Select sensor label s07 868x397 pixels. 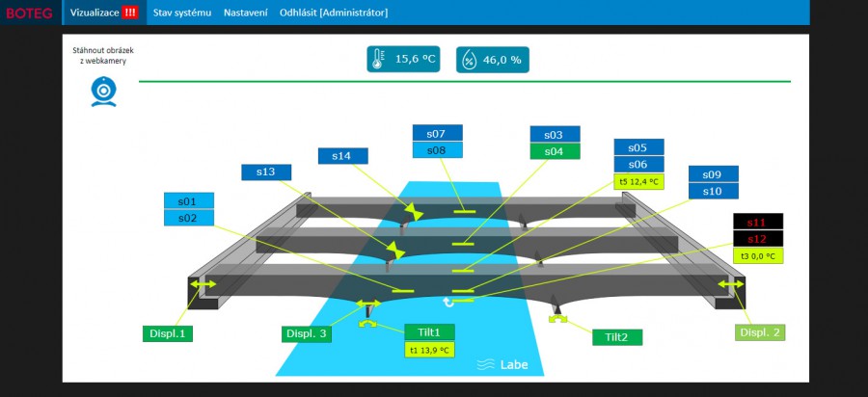point(437,133)
